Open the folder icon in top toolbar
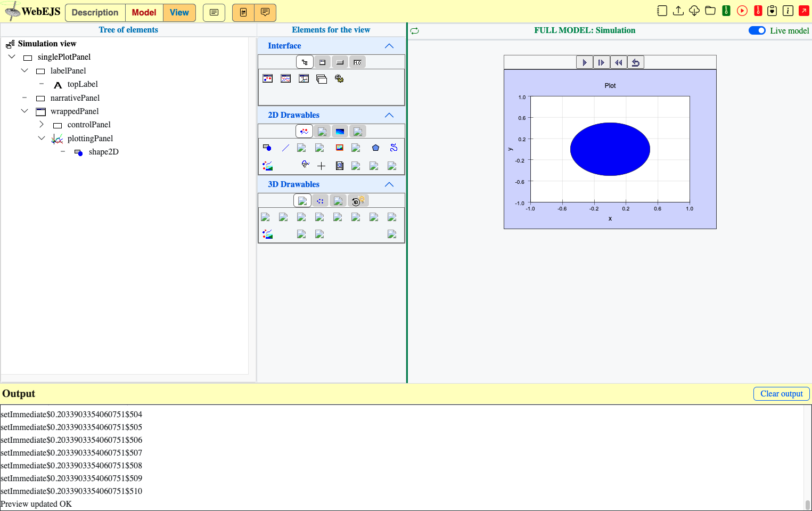 coord(710,11)
